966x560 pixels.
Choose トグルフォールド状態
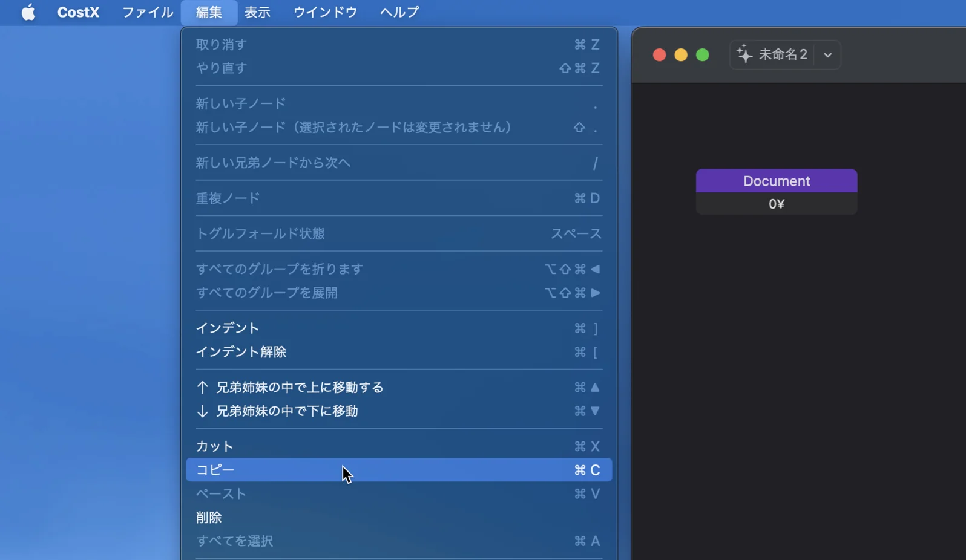tap(399, 233)
